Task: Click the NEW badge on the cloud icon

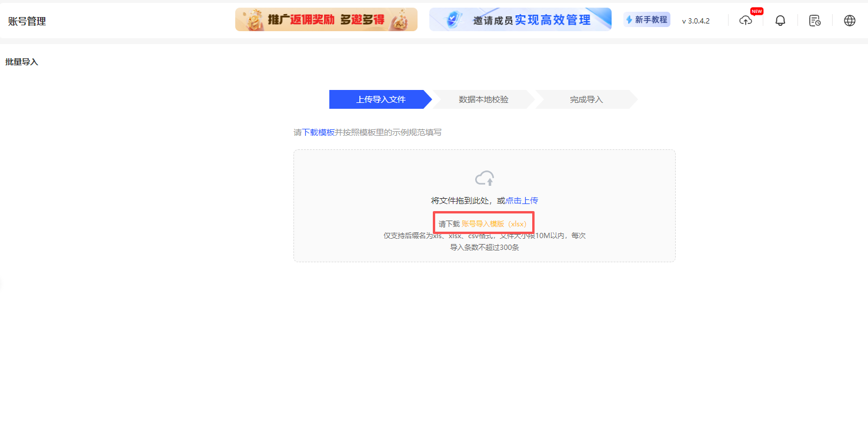Action: coord(757,11)
